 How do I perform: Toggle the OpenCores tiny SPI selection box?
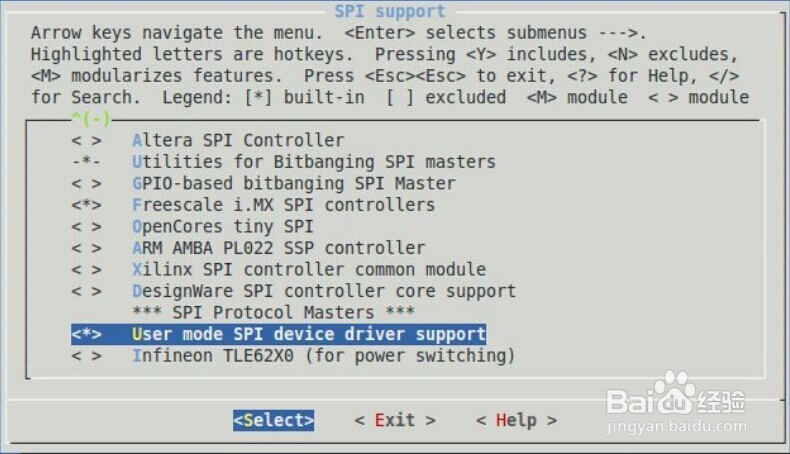pos(86,226)
